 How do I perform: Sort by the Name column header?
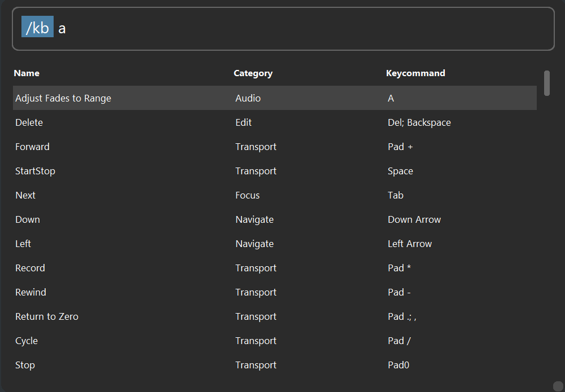coord(27,73)
